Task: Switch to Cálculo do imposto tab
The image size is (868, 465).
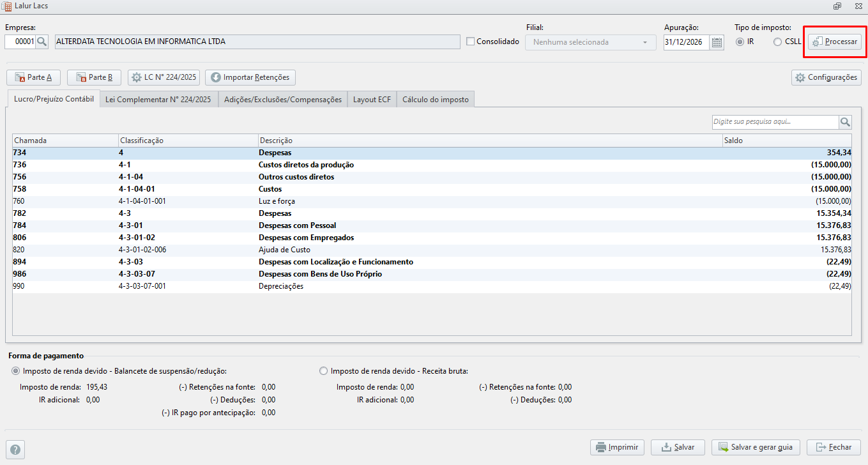Action: click(435, 100)
